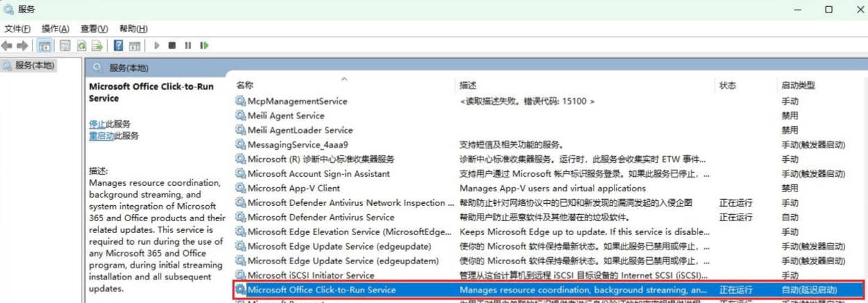868x303 pixels.
Task: Click the gear icon beside Microsoft Edge Elevation Service
Action: coord(240,232)
